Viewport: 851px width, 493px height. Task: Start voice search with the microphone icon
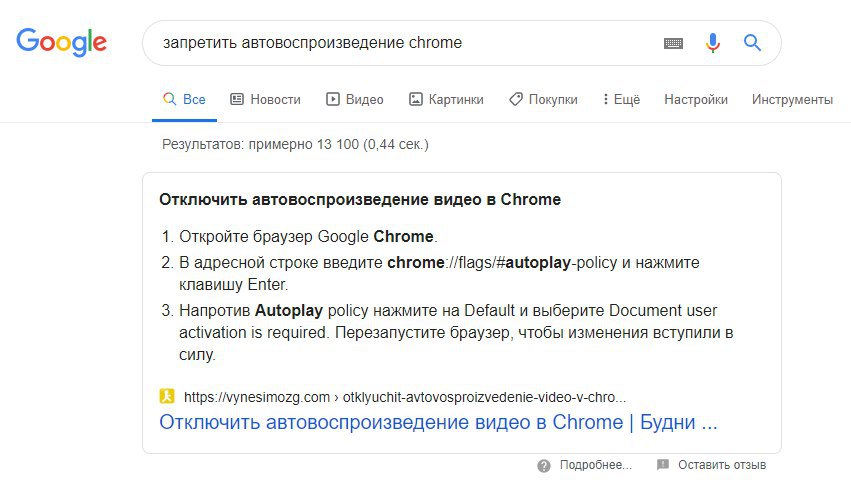(x=713, y=42)
